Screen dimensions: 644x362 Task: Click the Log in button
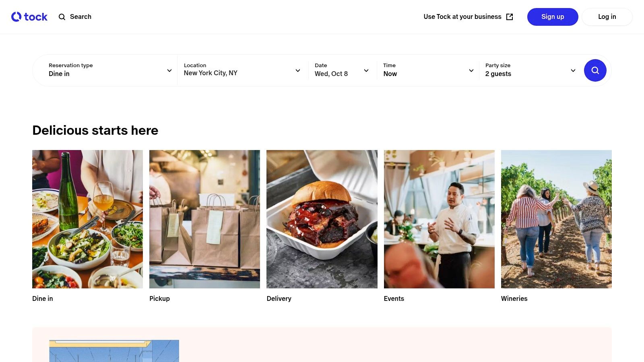click(607, 17)
